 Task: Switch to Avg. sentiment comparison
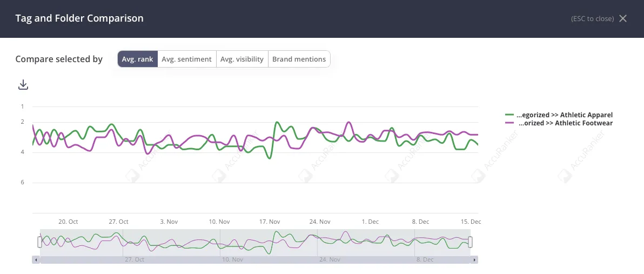coord(187,59)
